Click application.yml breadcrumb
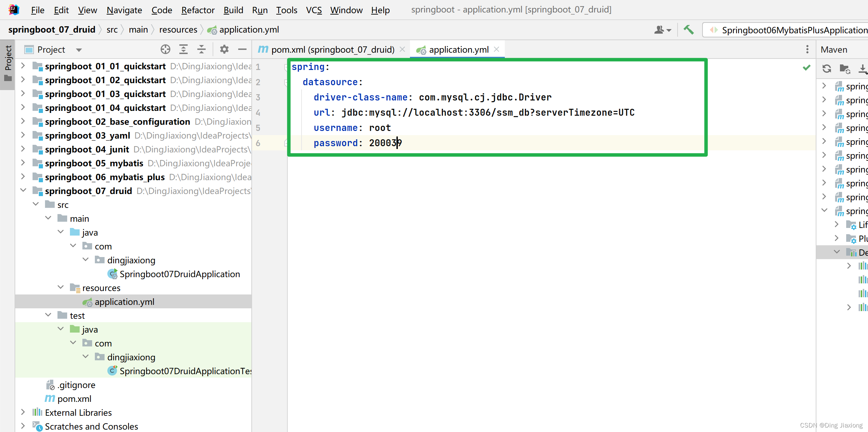This screenshot has height=432, width=868. coord(243,30)
